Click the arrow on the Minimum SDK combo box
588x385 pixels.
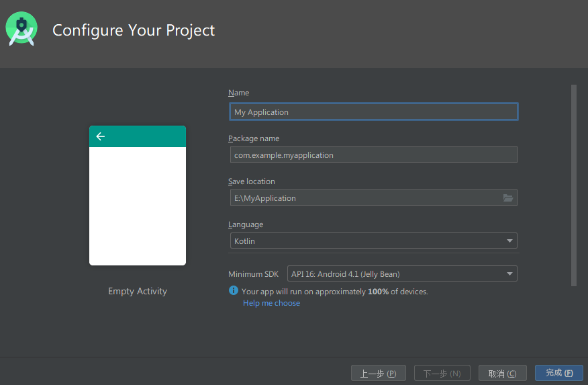tap(510, 273)
